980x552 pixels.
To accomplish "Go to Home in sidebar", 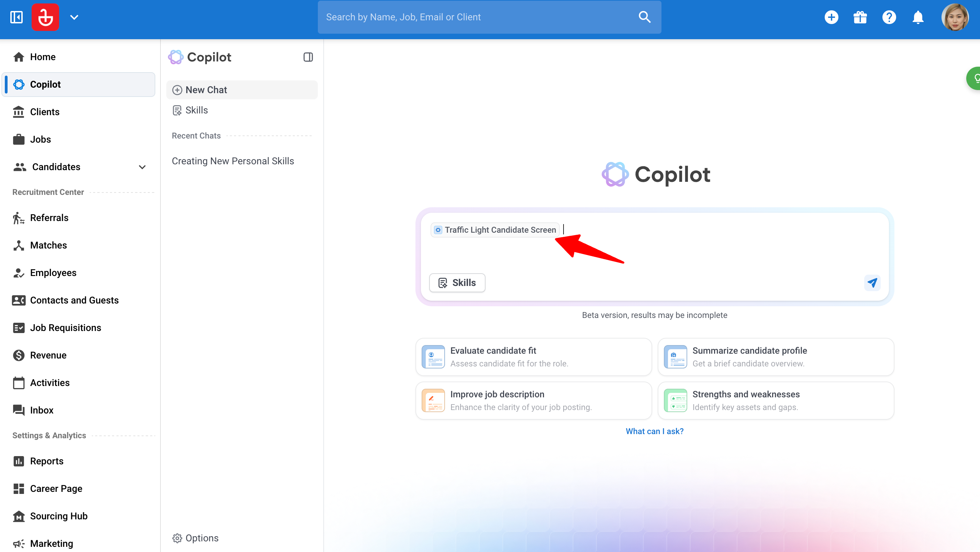I will pyautogui.click(x=78, y=57).
